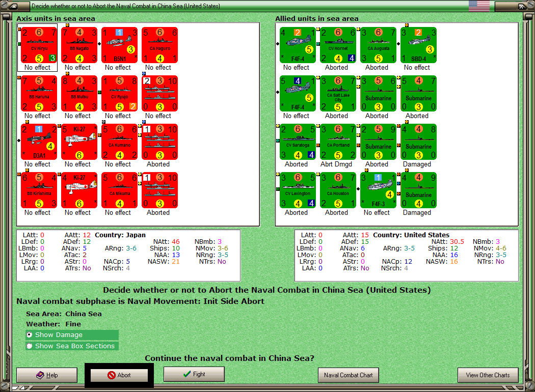Select the SBD-4 aircraft counter
Screen dimensions: 535x392
(x=419, y=45)
